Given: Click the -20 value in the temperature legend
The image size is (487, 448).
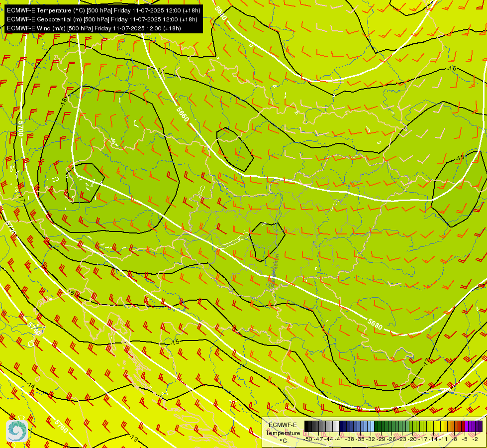Looking at the screenshot, I should click(x=412, y=439).
